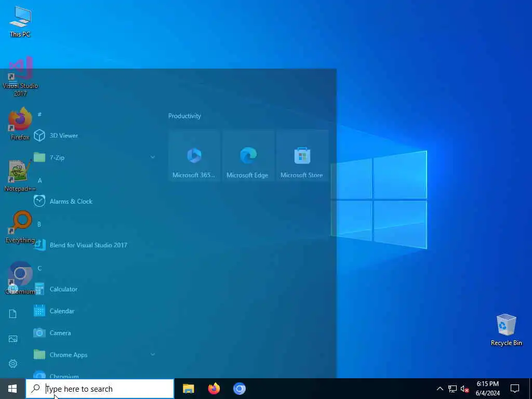Click the letter B section header
The height and width of the screenshot is (399, 532).
[39, 224]
